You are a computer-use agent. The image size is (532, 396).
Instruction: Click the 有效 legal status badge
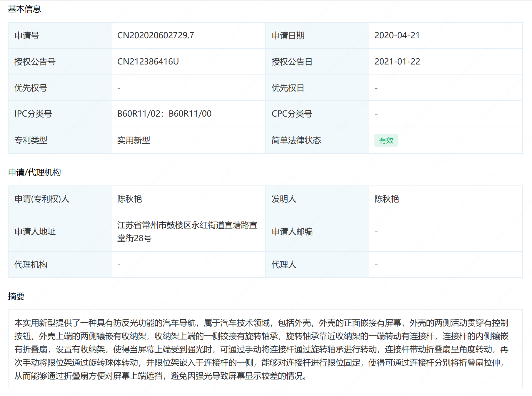click(386, 140)
